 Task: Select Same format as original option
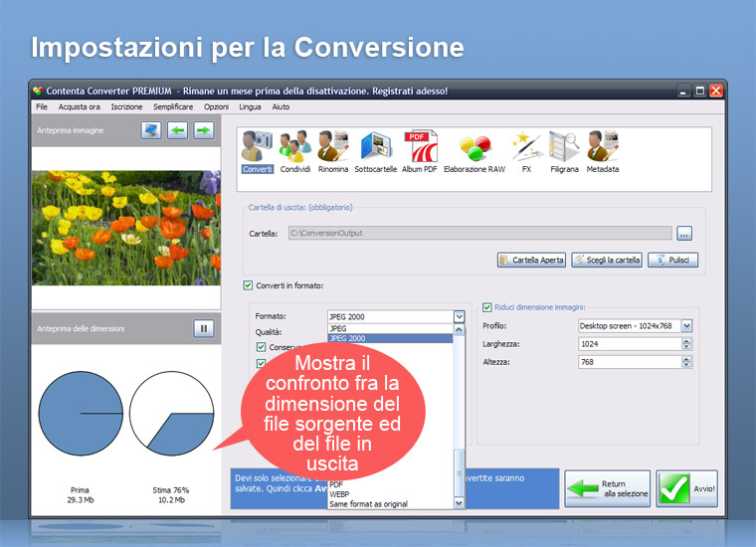pos(390,504)
